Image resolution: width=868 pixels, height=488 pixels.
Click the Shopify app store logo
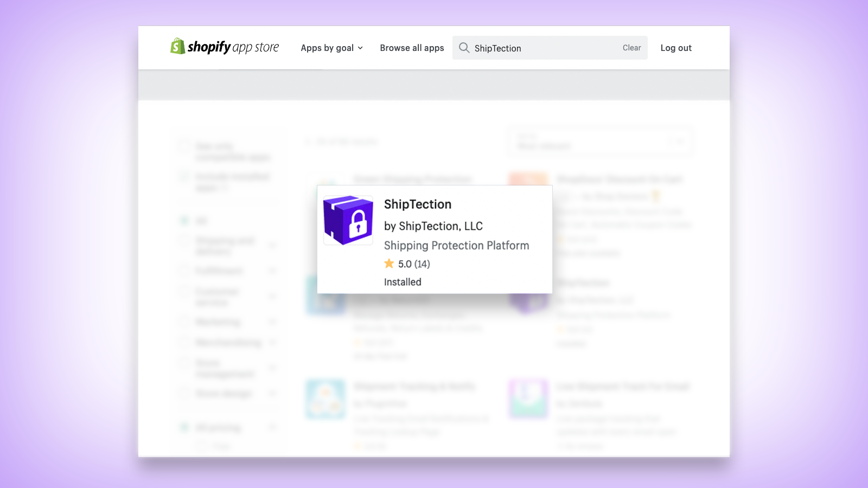225,47
